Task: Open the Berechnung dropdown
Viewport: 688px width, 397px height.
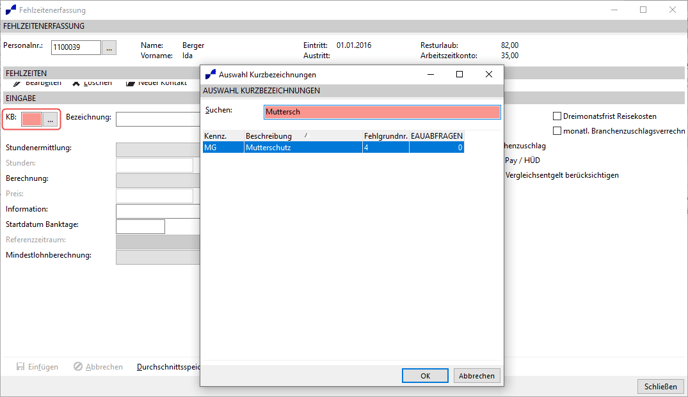Action: pyautogui.click(x=158, y=180)
